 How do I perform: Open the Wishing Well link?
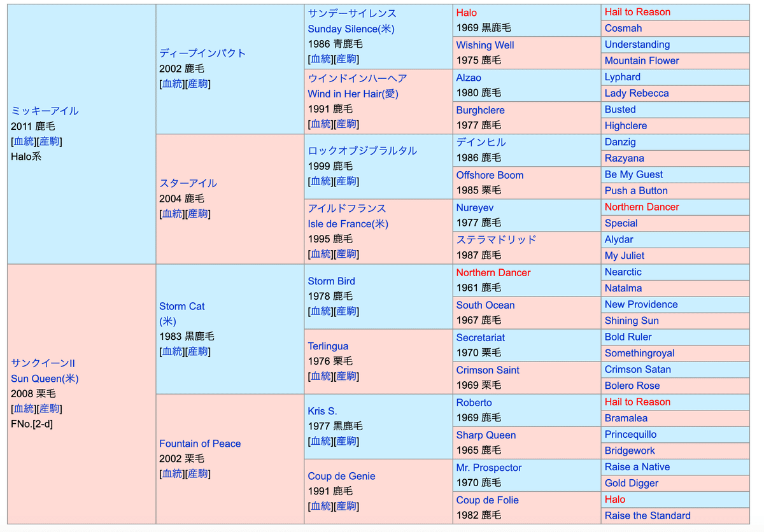click(485, 45)
